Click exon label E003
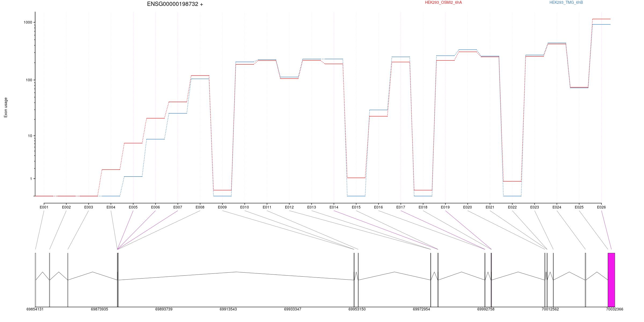 click(x=89, y=207)
